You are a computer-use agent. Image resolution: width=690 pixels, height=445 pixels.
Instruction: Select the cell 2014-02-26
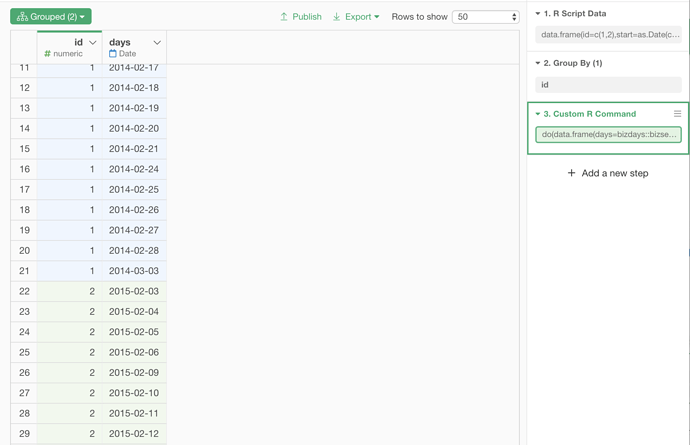coord(134,210)
